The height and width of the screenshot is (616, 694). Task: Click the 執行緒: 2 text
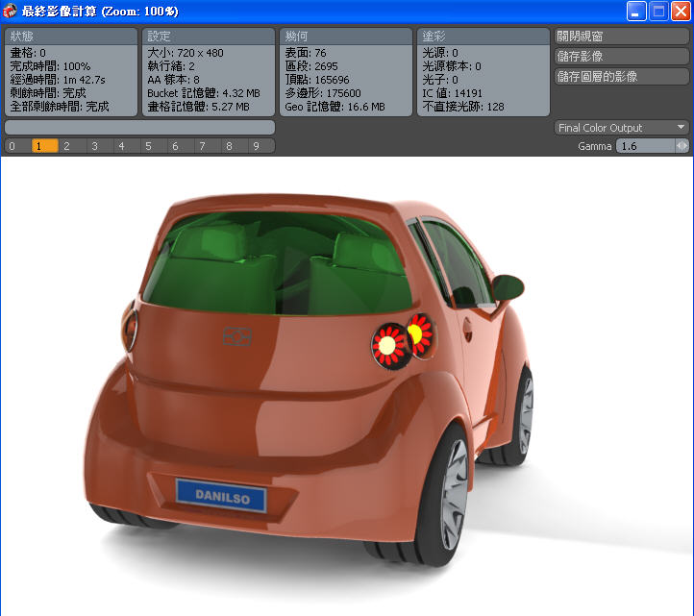pos(171,66)
